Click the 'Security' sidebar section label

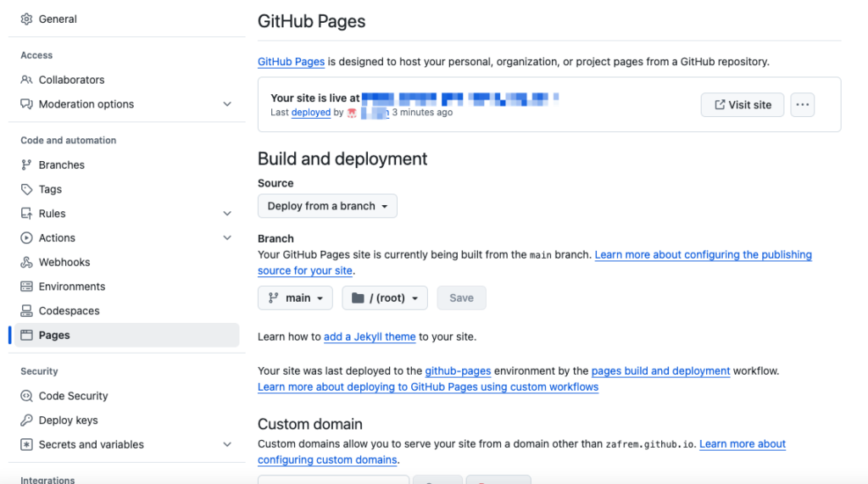click(39, 371)
